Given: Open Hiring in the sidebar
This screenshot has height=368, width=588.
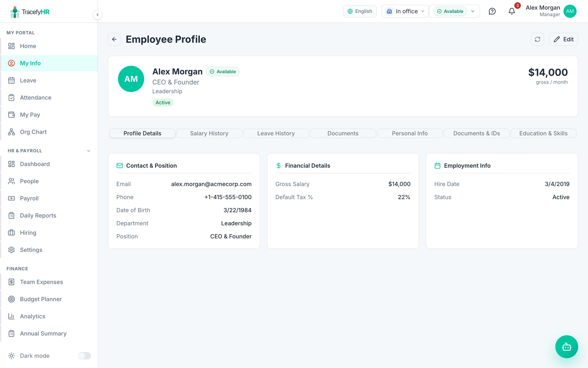Looking at the screenshot, I should pos(49,233).
